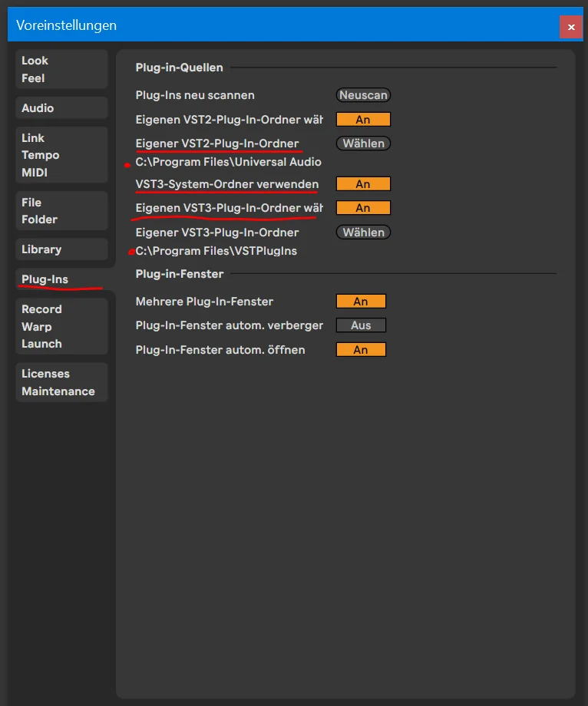Image resolution: width=588 pixels, height=706 pixels.
Task: Toggle Eigenen VST2-Plug-In-Ordner An switch
Action: pyautogui.click(x=363, y=119)
